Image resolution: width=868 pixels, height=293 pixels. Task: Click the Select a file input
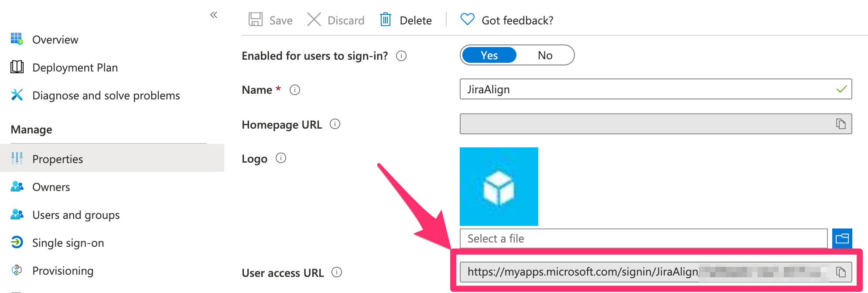[x=643, y=238]
